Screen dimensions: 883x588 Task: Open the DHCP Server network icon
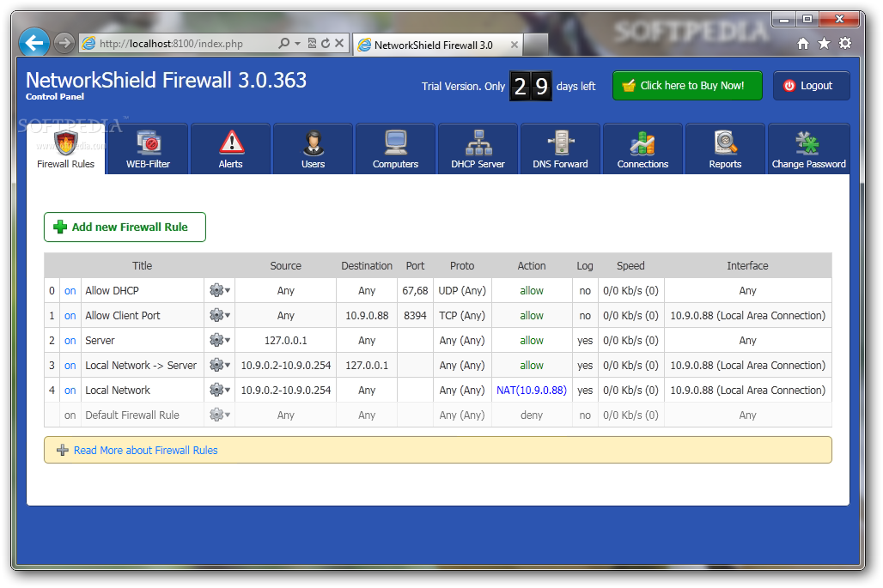click(478, 142)
